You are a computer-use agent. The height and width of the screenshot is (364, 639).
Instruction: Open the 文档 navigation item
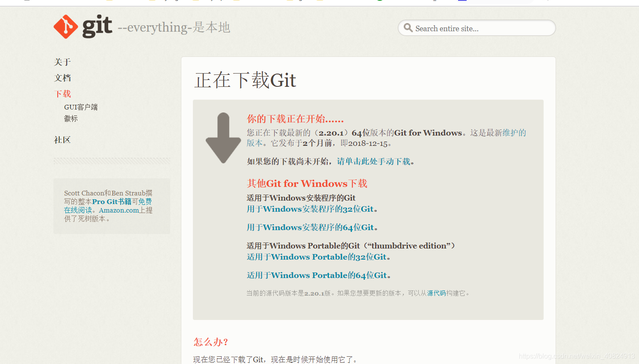click(x=62, y=78)
